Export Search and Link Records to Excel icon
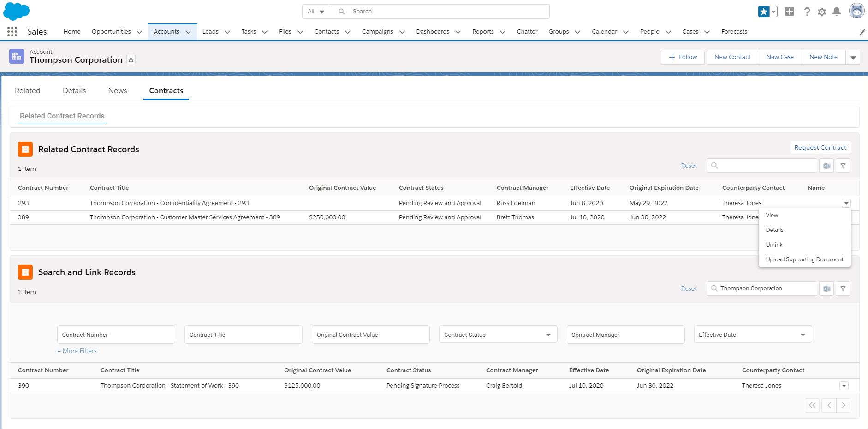Viewport: 868px width, 429px height. click(x=826, y=288)
